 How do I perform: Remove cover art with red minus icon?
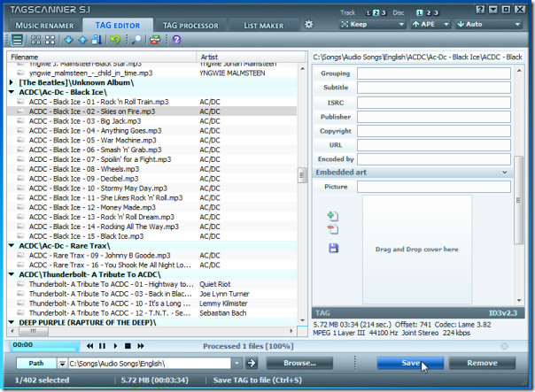333,229
